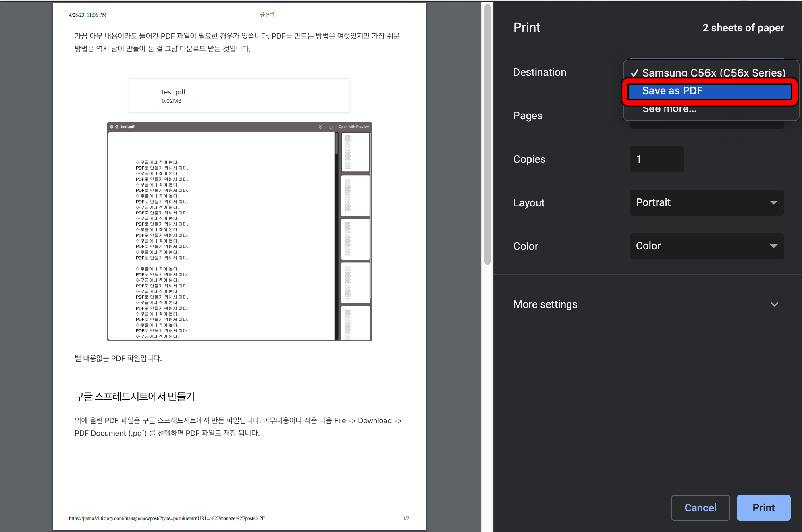This screenshot has height=532, width=802.
Task: Click the checkmark beside Samsung C56x
Action: (634, 73)
